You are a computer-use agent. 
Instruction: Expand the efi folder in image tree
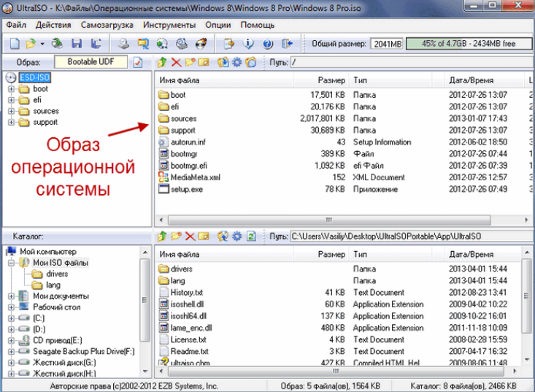11,100
